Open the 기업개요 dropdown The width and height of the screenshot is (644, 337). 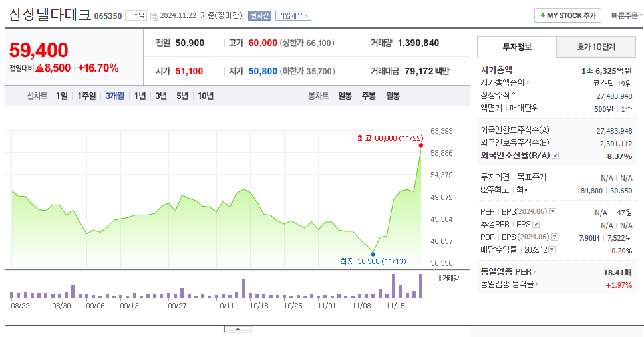[293, 15]
